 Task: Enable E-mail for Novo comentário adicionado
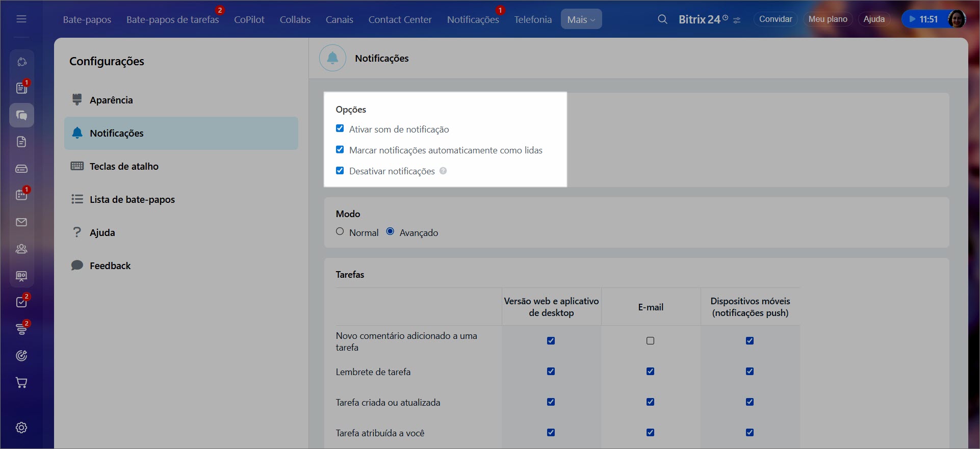(x=650, y=341)
